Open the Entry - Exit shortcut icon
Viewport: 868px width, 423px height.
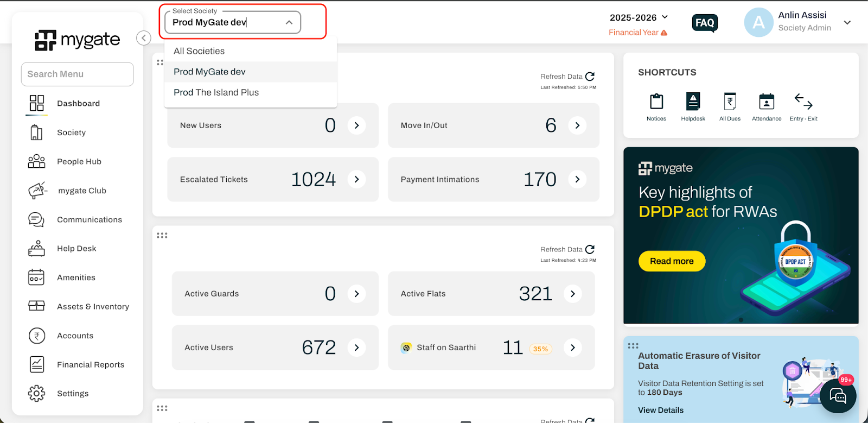coord(803,102)
